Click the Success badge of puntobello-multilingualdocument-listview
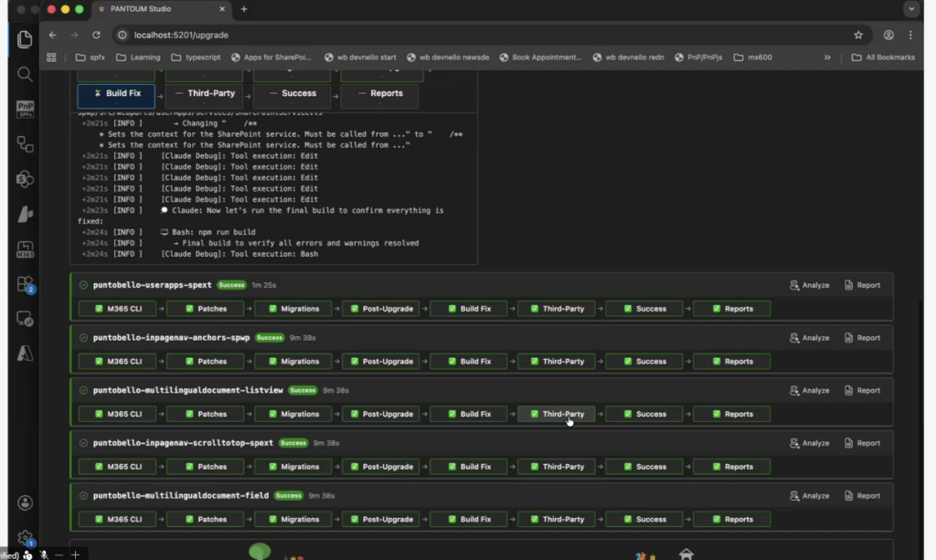The image size is (936, 560). 303,390
